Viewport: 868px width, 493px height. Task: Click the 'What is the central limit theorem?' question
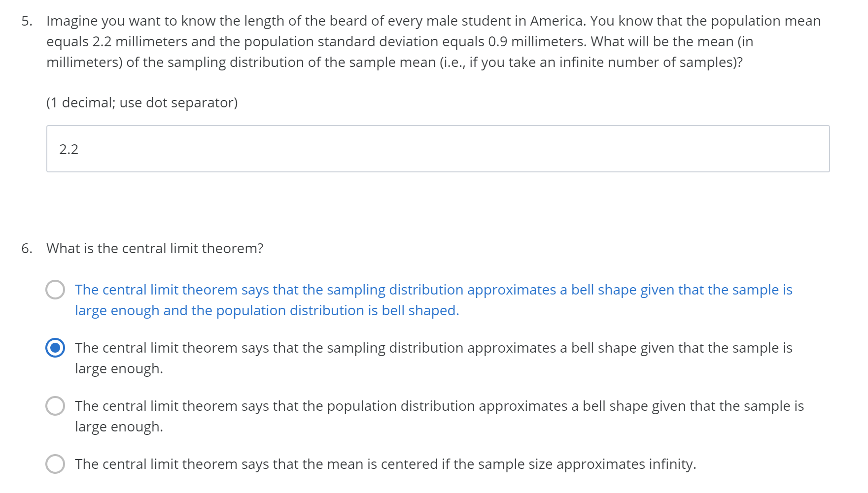155,248
